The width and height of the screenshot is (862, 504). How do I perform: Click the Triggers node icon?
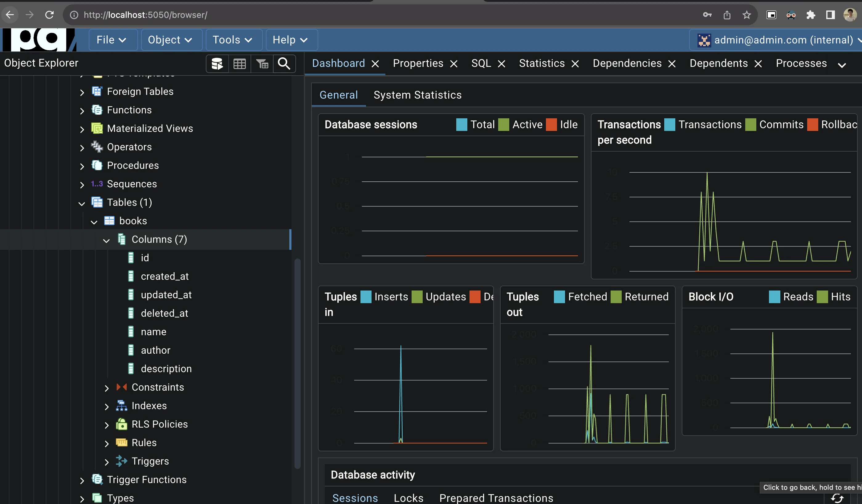(122, 461)
